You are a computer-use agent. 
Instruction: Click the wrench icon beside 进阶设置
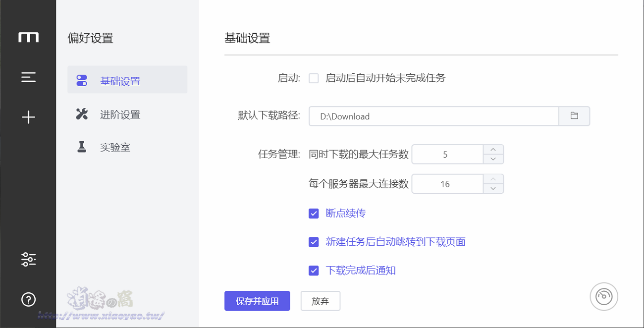(x=82, y=114)
